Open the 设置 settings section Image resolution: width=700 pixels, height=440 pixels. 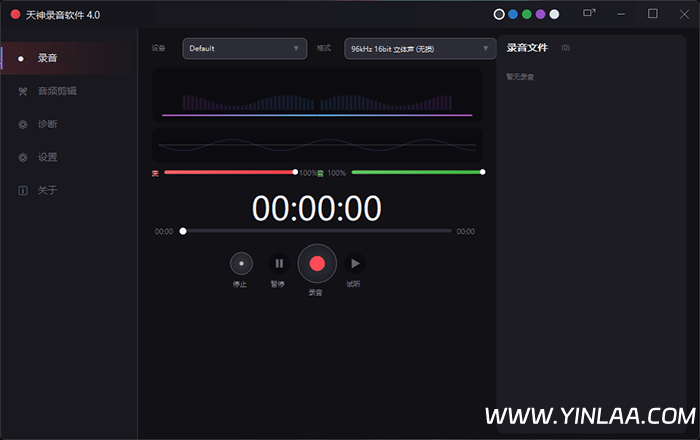tap(69, 157)
